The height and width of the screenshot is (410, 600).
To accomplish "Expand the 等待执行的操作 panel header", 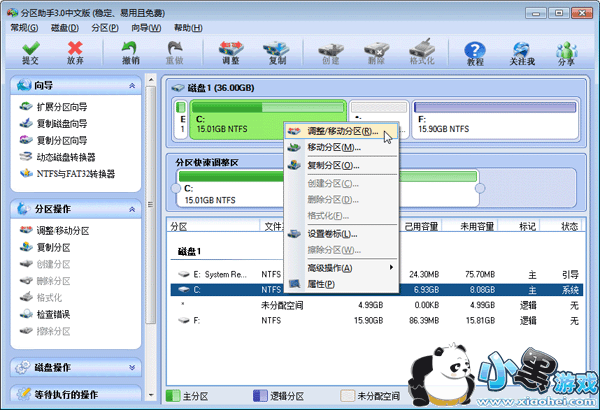I will (x=76, y=394).
